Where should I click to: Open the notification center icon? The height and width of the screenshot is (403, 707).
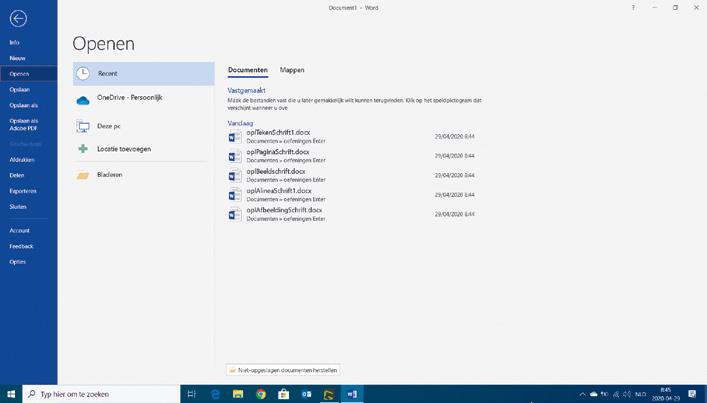tap(693, 394)
